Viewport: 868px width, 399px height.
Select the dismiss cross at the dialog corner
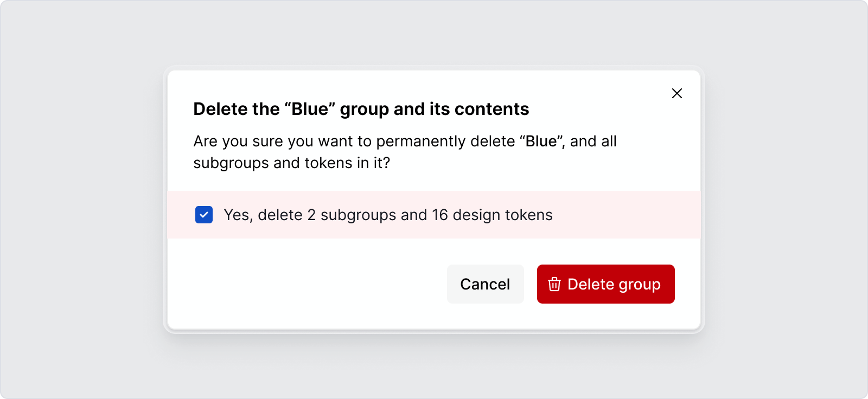(x=677, y=93)
